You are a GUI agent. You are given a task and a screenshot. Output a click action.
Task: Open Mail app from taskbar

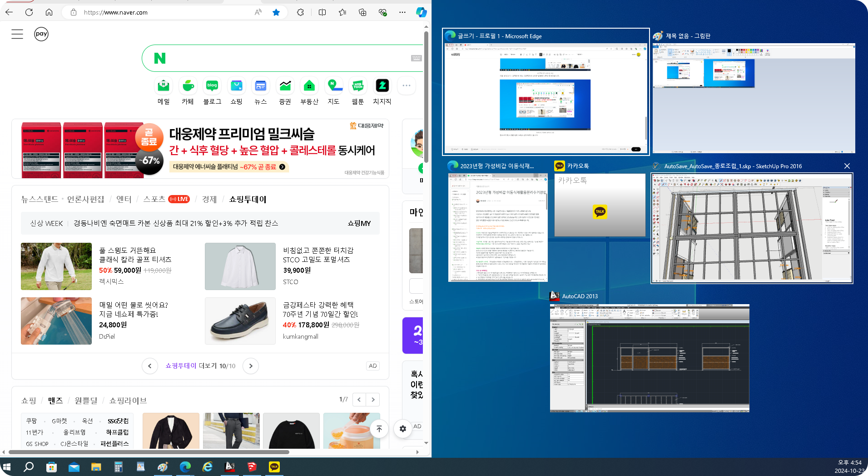[x=74, y=467]
